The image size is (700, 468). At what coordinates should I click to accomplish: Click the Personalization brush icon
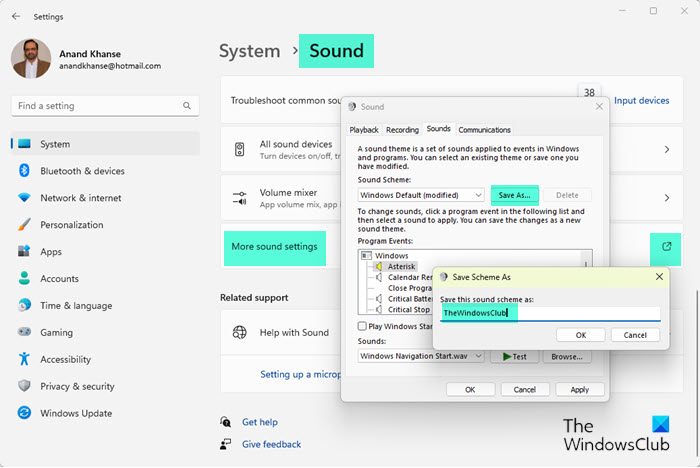tap(24, 224)
